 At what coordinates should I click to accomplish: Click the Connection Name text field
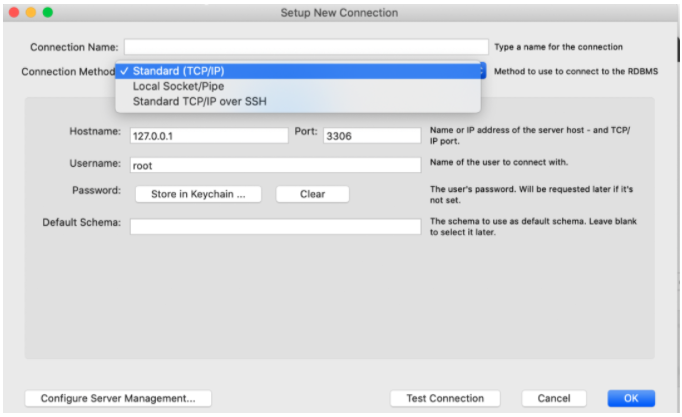pos(306,47)
